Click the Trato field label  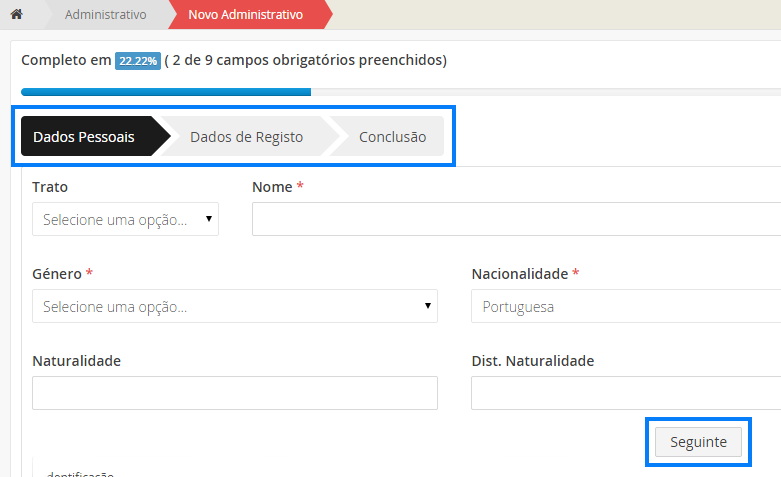click(50, 187)
